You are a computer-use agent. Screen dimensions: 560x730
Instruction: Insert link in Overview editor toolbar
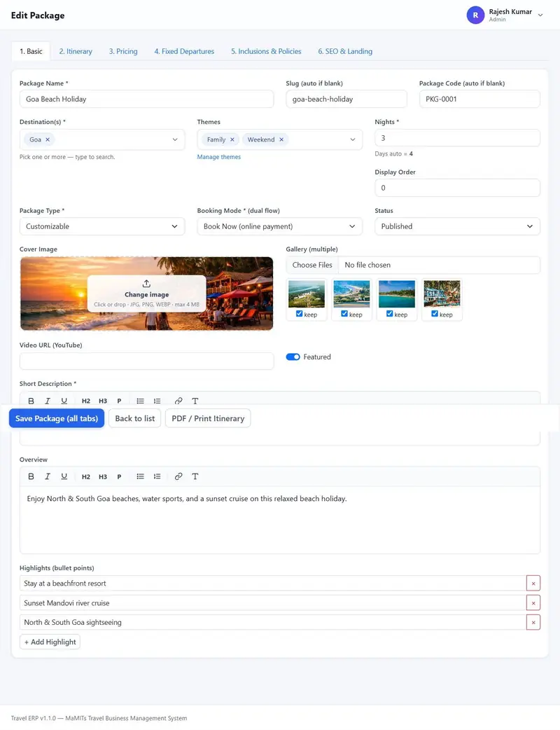(178, 476)
